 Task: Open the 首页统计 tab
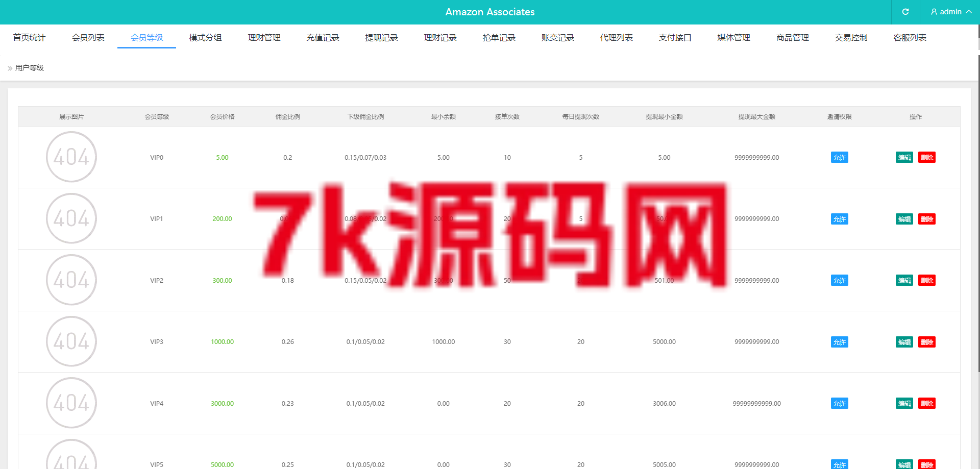[29, 37]
